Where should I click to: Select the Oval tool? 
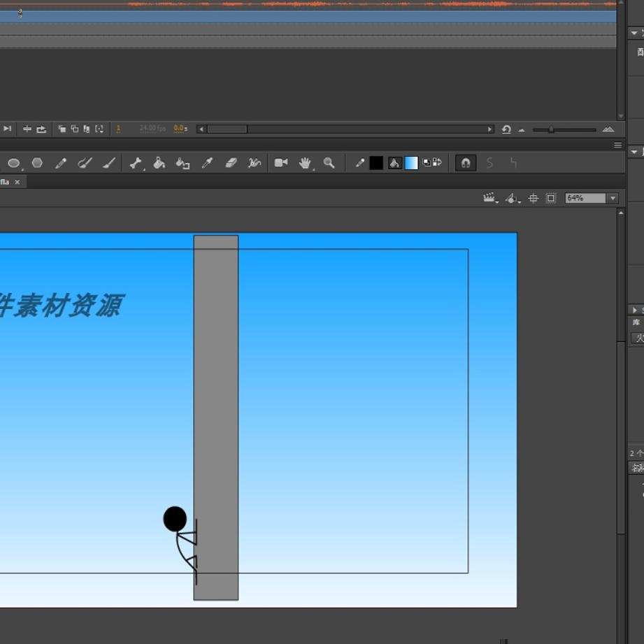point(13,163)
